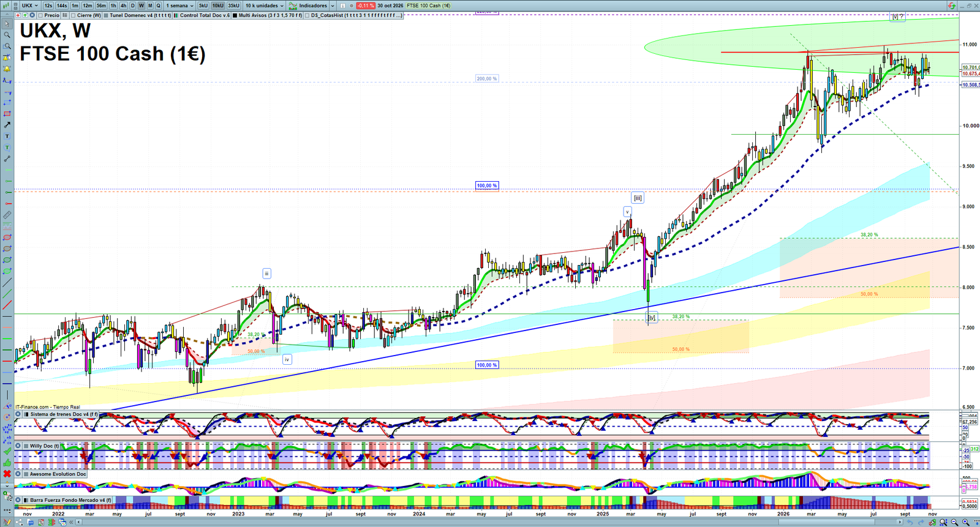980x527 pixels.
Task: Expand the Indicadores dropdown arrow
Action: [333, 6]
